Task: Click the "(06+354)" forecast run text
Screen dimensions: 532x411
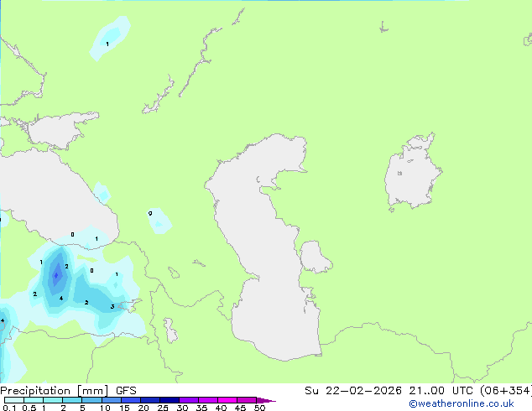Action: [x=505, y=391]
